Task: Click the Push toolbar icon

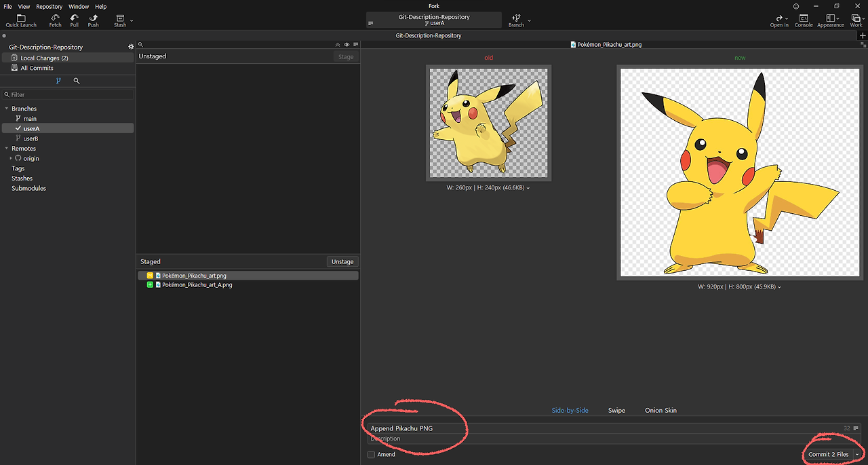Action: pos(93,20)
